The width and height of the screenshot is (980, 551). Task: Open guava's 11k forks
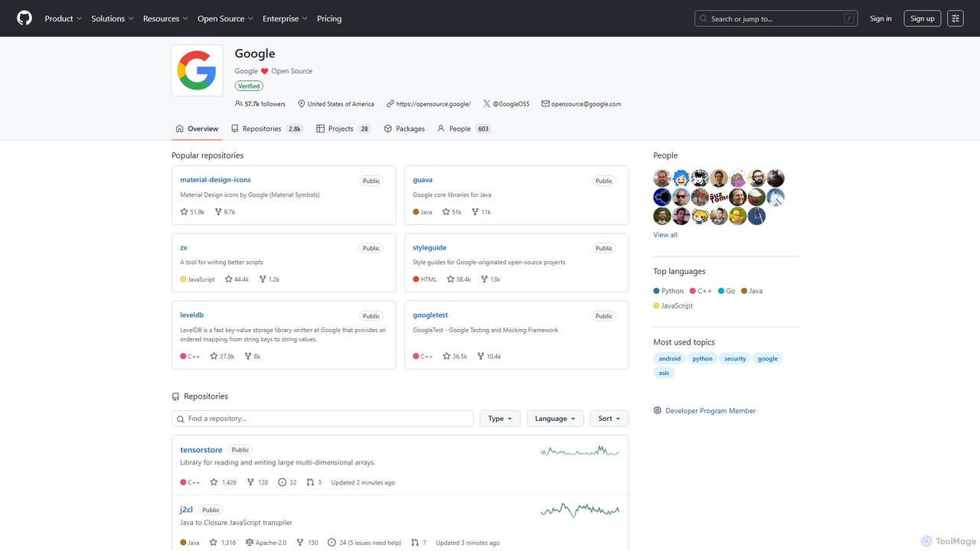click(481, 212)
